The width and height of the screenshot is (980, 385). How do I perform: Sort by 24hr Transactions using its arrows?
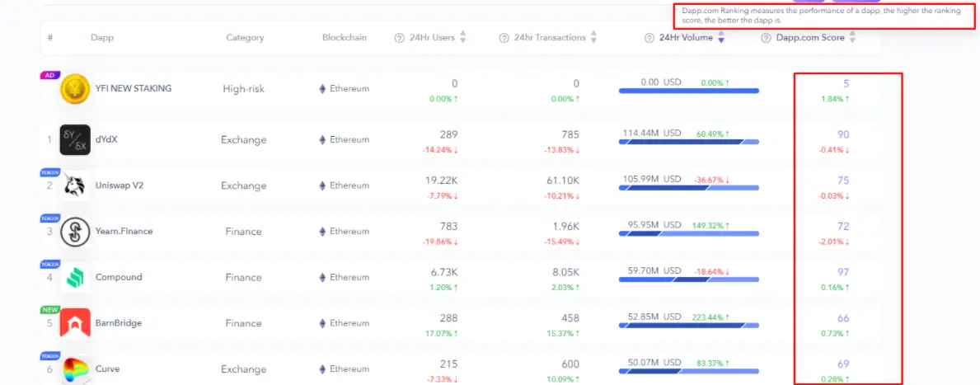[x=593, y=37]
